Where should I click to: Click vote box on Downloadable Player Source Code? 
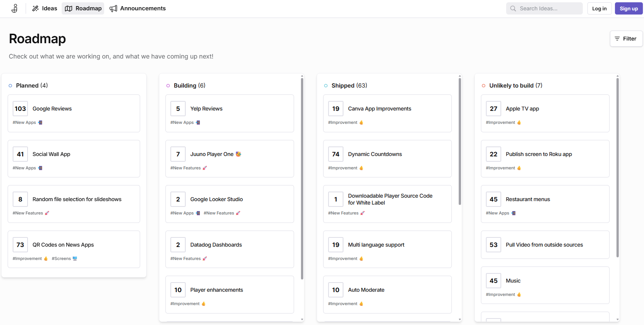point(336,199)
